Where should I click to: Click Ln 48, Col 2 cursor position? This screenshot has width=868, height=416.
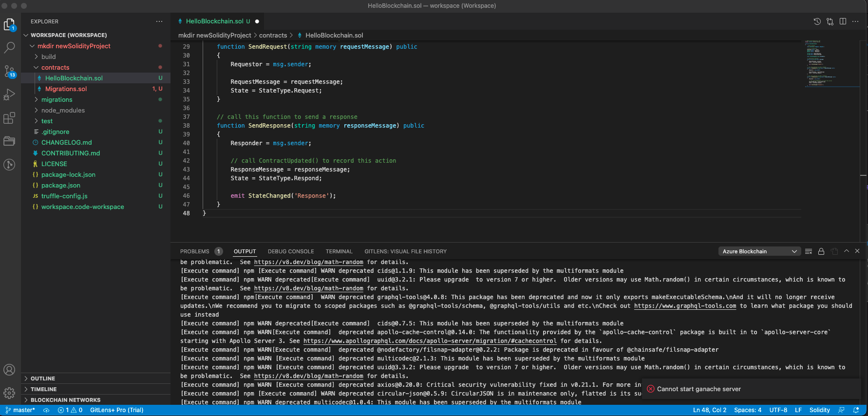[x=710, y=410]
